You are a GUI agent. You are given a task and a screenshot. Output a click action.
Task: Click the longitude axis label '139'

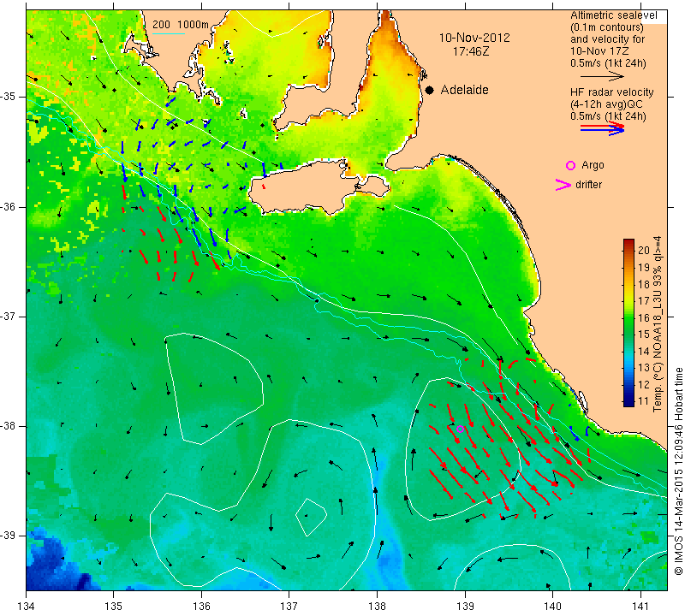pyautogui.click(x=465, y=606)
